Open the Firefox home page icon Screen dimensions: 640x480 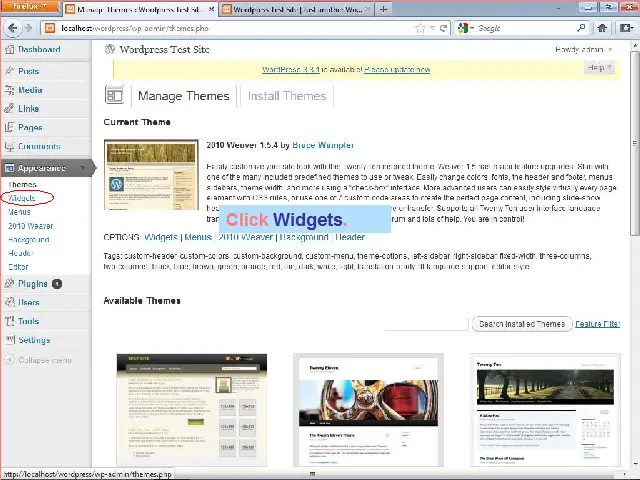click(602, 28)
